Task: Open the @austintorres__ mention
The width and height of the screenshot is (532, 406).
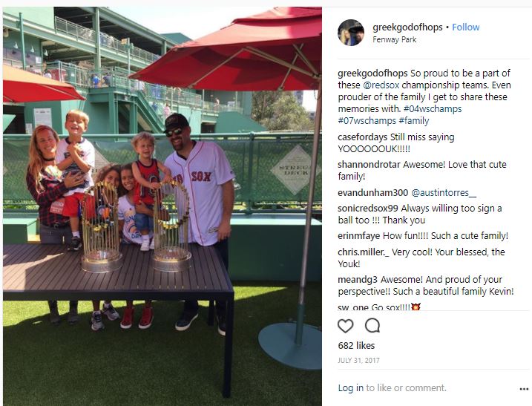Action: tap(444, 193)
